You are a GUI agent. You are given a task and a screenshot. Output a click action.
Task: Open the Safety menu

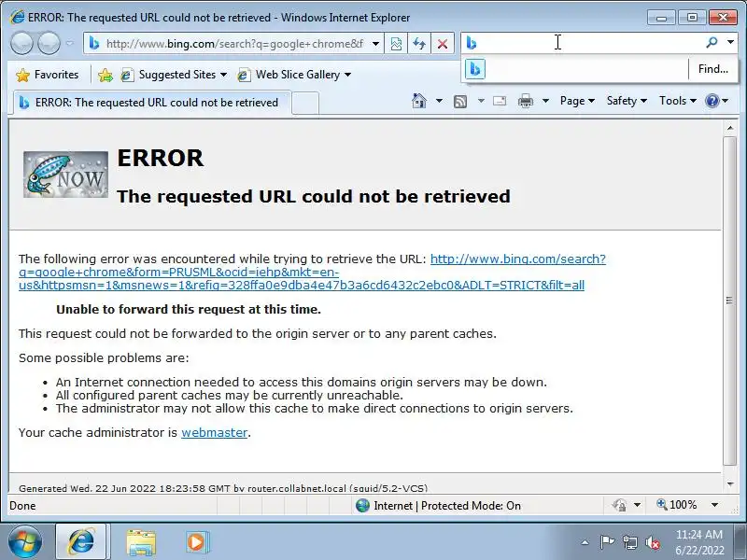point(627,101)
